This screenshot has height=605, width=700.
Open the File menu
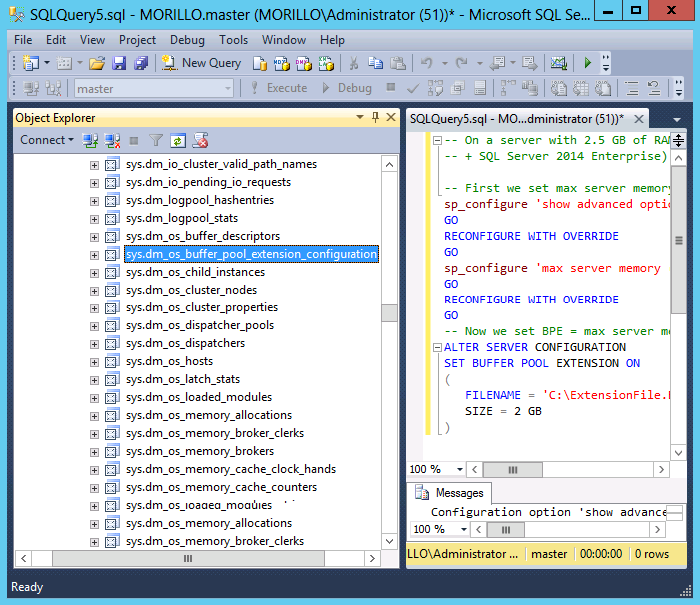(x=23, y=40)
